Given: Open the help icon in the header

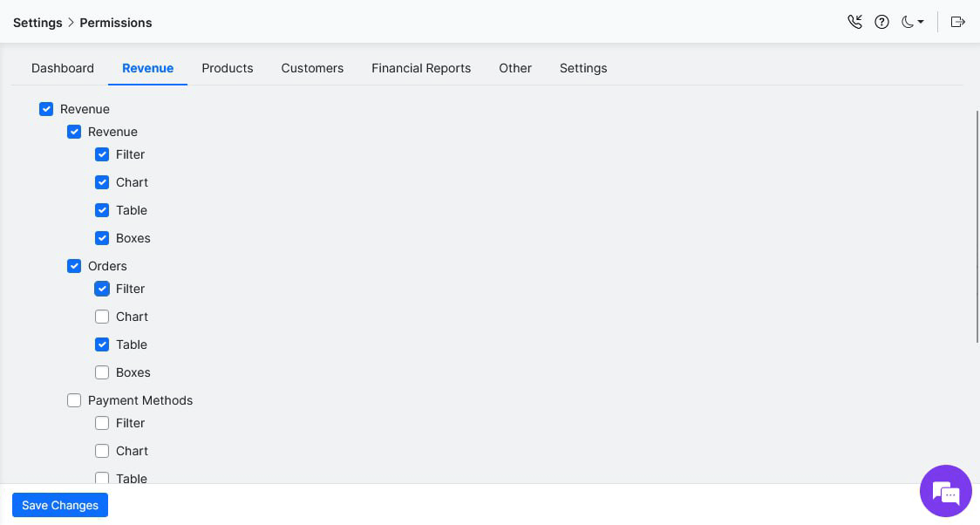Looking at the screenshot, I should (x=881, y=22).
